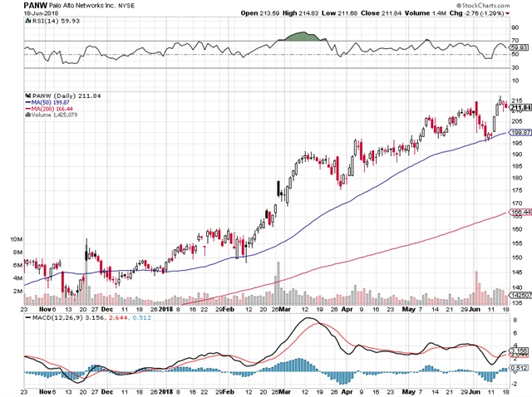
Task: Click the 180 label on price axis
Action: pos(516,178)
